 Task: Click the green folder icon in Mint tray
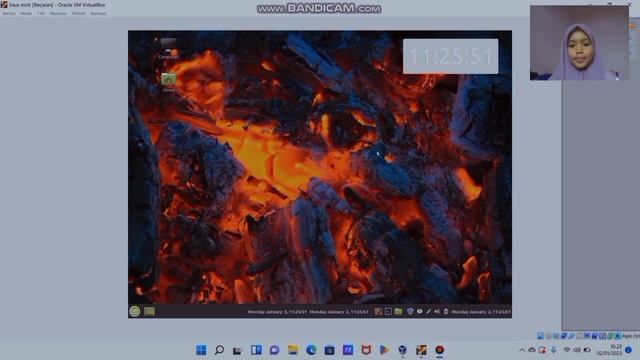click(398, 311)
